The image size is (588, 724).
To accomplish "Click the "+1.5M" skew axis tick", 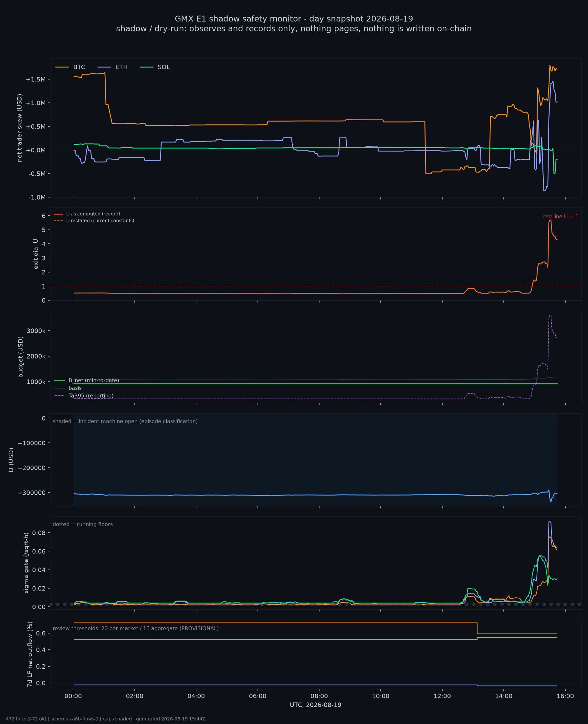I will pyautogui.click(x=36, y=79).
